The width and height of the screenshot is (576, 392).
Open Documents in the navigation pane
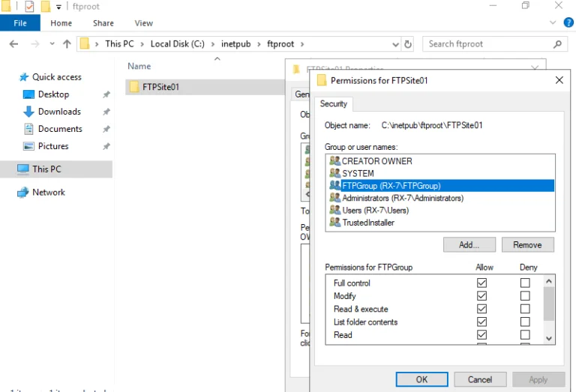tap(60, 129)
